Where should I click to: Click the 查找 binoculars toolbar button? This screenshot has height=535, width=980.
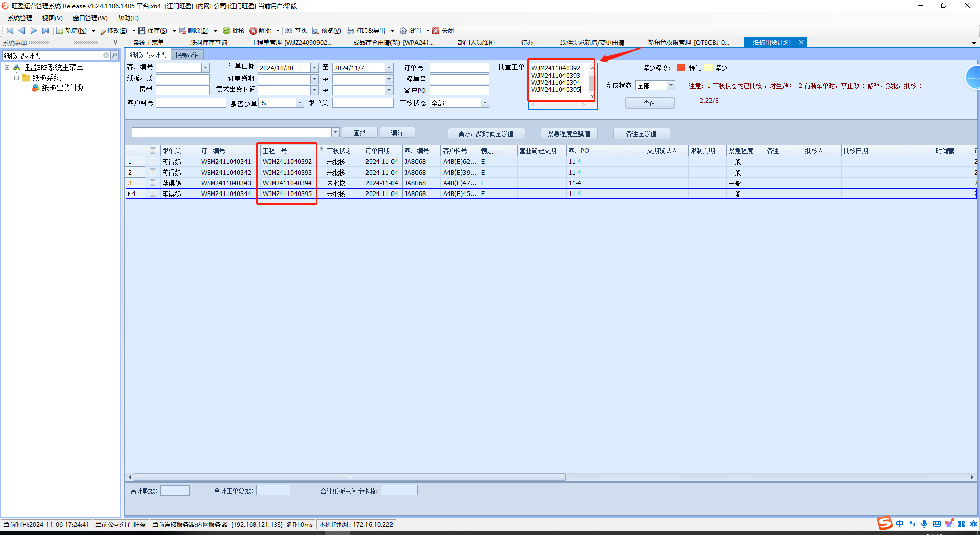click(x=296, y=31)
